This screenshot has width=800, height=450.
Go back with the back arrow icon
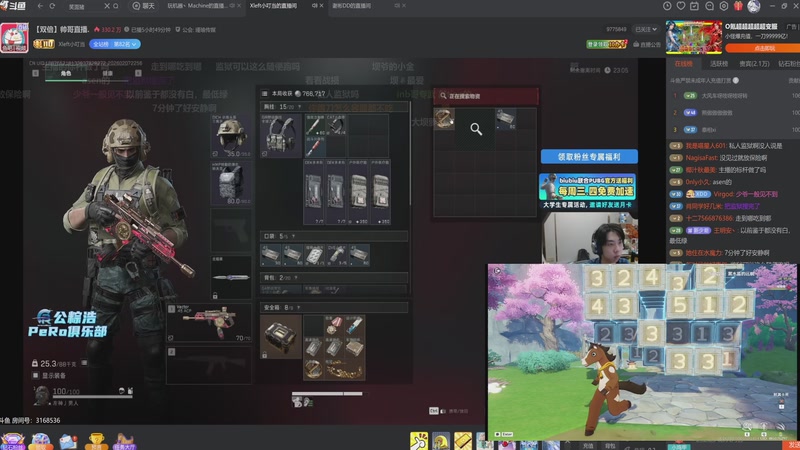[40, 6]
